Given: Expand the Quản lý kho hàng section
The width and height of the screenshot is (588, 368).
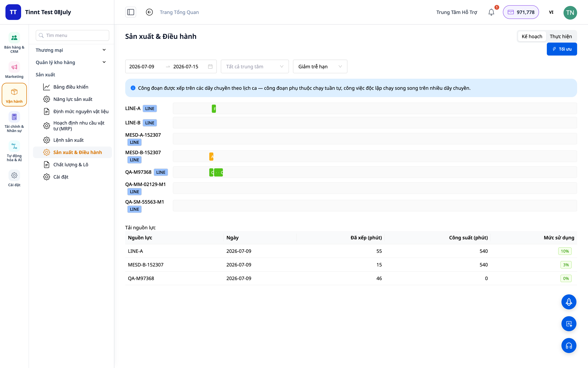Looking at the screenshot, I should [x=71, y=62].
